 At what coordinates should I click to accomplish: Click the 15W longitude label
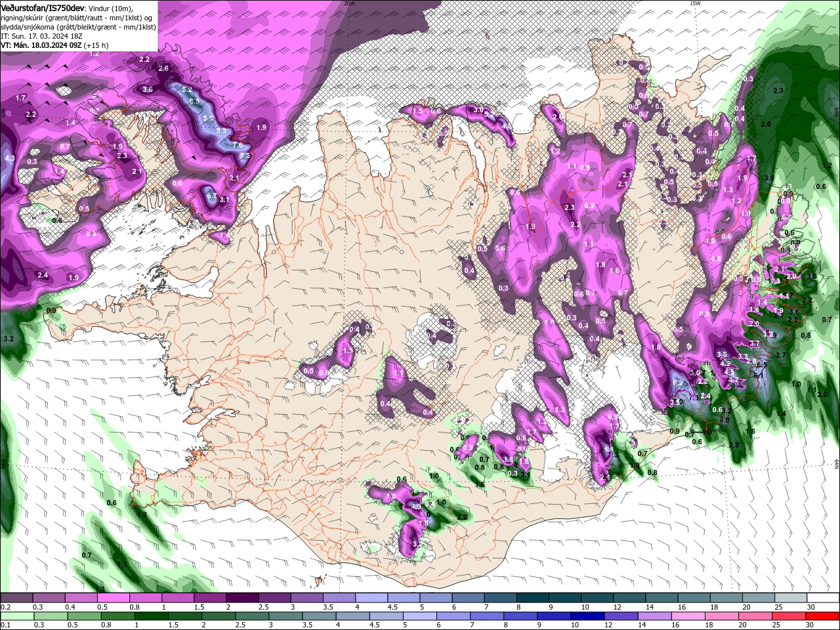pos(695,3)
